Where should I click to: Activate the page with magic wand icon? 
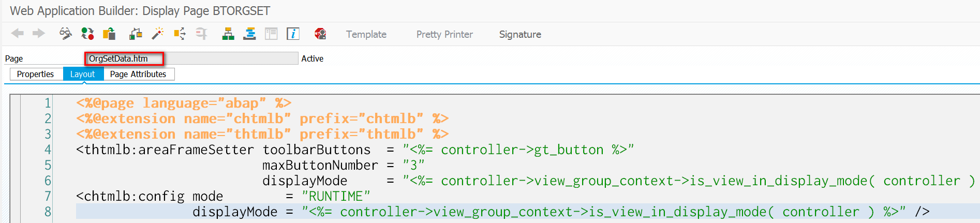[x=157, y=34]
